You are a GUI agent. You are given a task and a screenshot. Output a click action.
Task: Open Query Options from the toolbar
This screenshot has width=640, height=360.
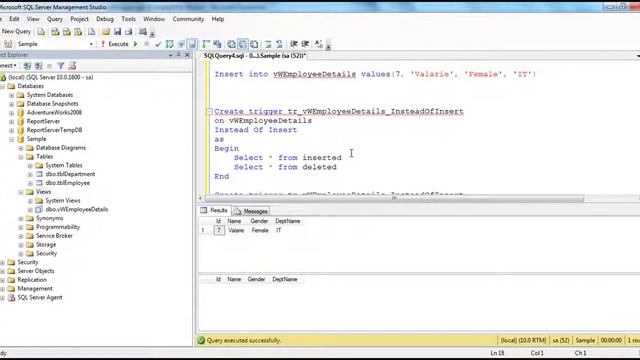(x=181, y=44)
